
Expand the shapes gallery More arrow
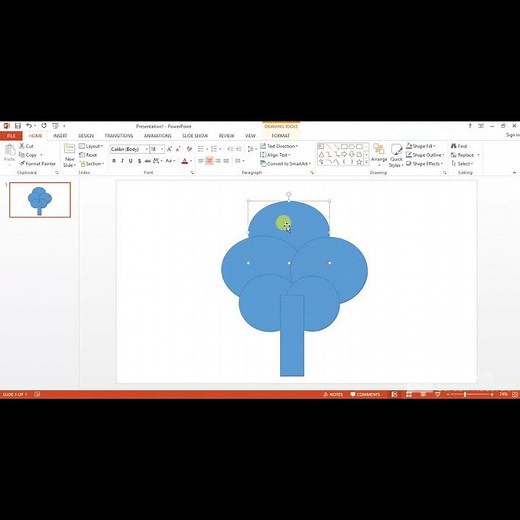click(x=366, y=162)
